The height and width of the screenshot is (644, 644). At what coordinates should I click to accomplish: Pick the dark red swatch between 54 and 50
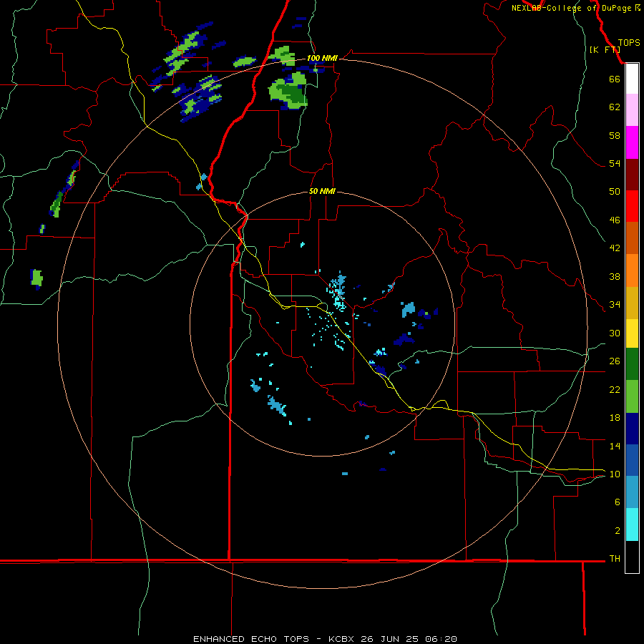[632, 175]
